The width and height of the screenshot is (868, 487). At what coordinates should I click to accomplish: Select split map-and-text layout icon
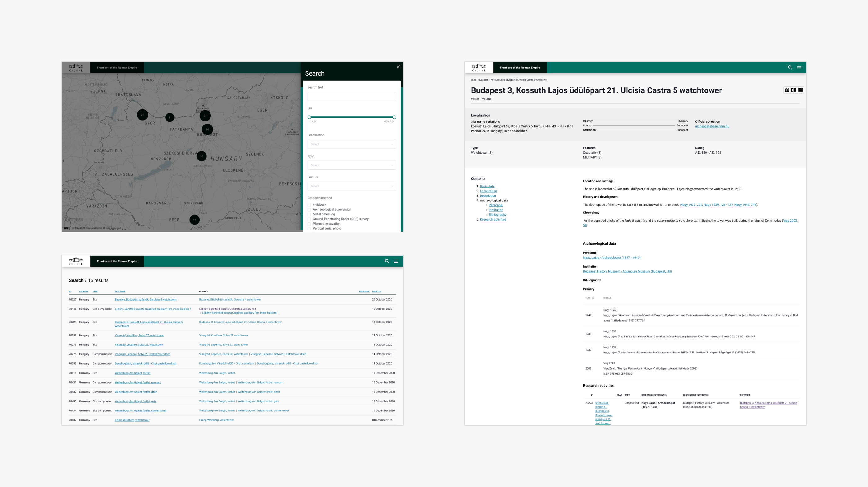pyautogui.click(x=794, y=90)
